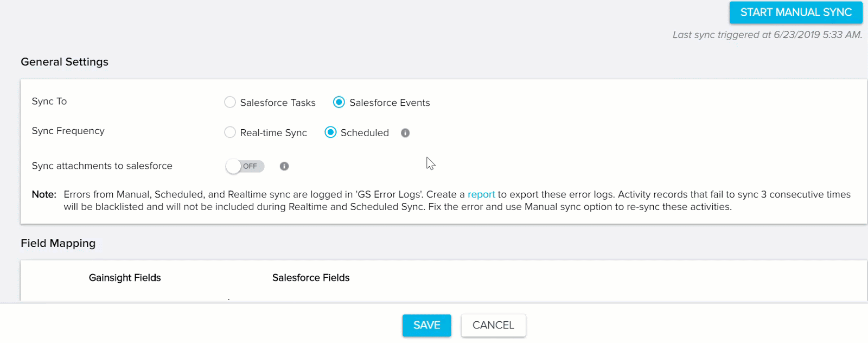This screenshot has height=343, width=868.
Task: Click the General Settings heading
Action: (65, 62)
